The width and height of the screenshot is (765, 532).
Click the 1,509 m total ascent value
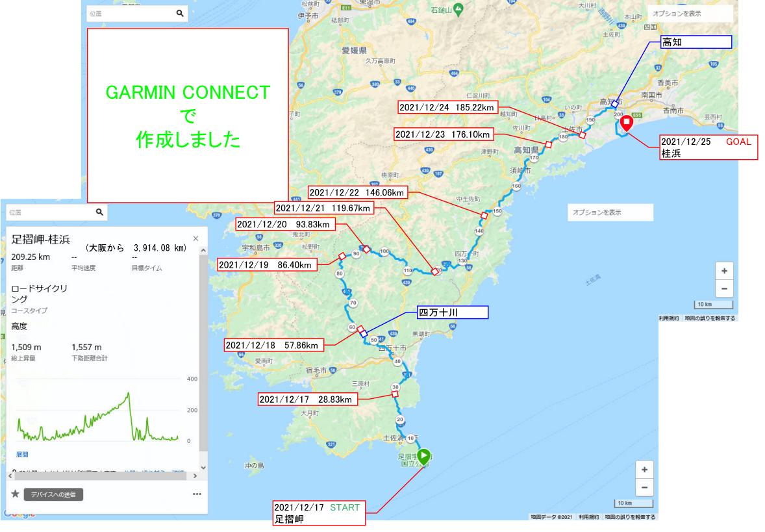27,347
